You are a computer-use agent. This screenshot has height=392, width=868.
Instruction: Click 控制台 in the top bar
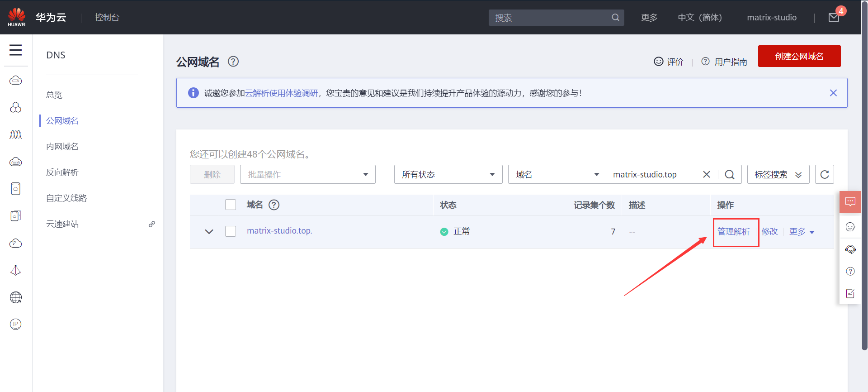click(107, 18)
